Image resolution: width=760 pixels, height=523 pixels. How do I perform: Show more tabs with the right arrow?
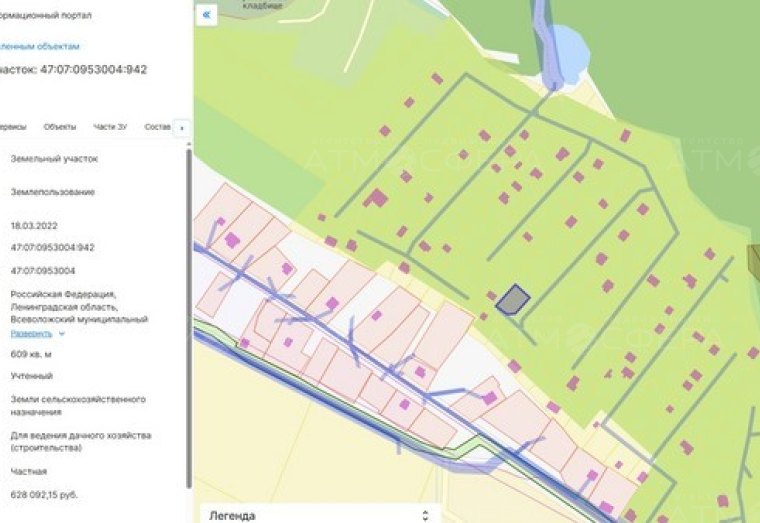click(x=182, y=128)
